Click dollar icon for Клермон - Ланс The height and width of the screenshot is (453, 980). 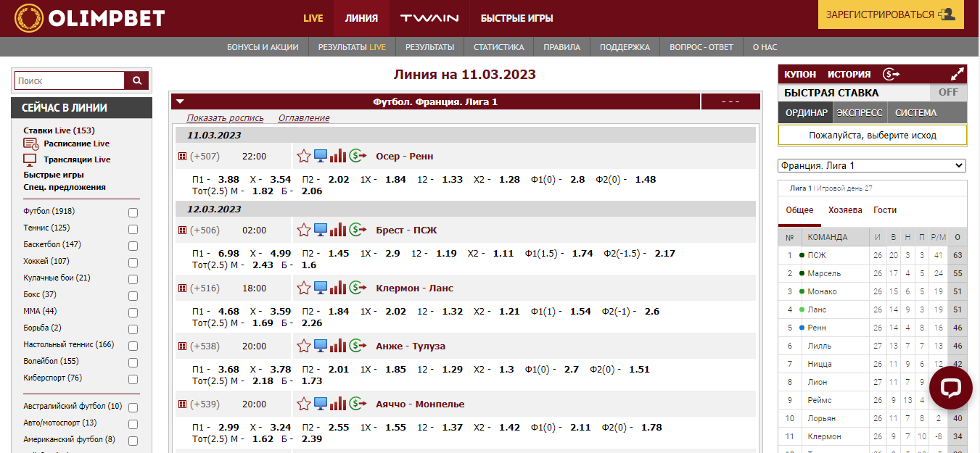pos(357,288)
